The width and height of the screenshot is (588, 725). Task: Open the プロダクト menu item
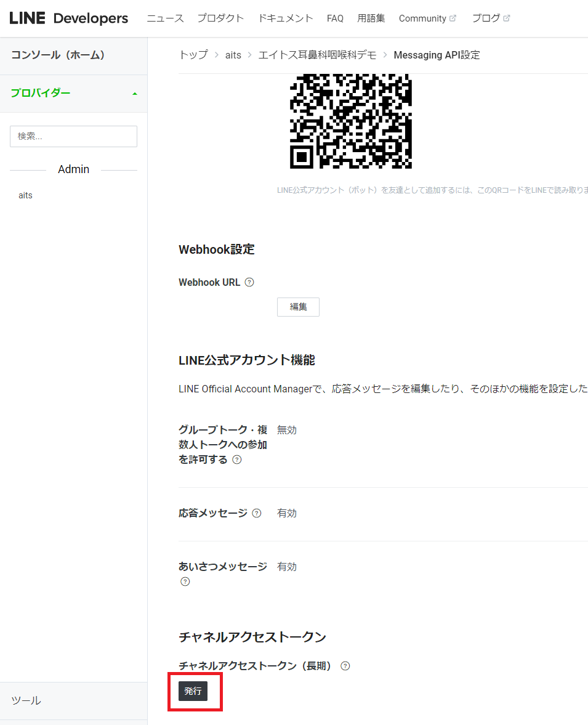point(220,18)
